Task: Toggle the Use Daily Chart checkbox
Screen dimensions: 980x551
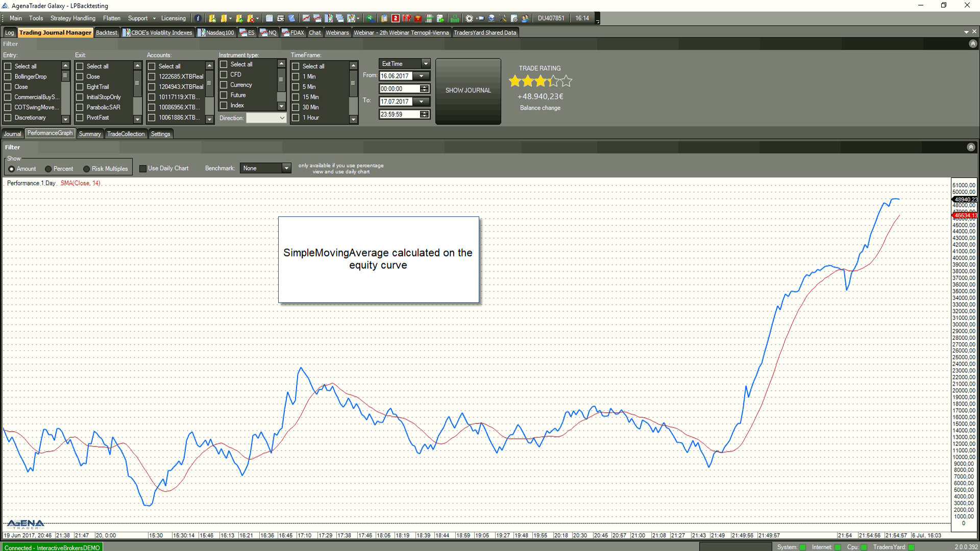Action: (142, 168)
